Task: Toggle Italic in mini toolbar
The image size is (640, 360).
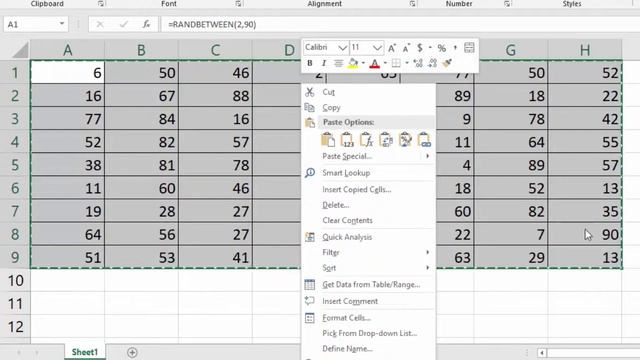Action: tap(324, 63)
